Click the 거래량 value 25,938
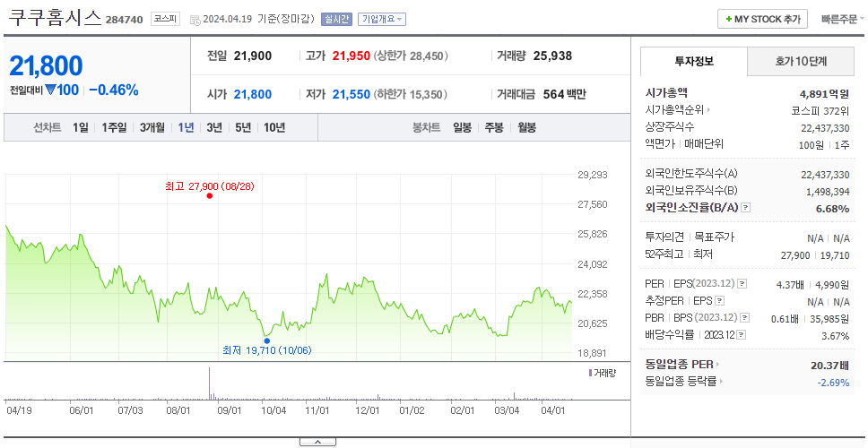This screenshot has width=868, height=448. 552,56
